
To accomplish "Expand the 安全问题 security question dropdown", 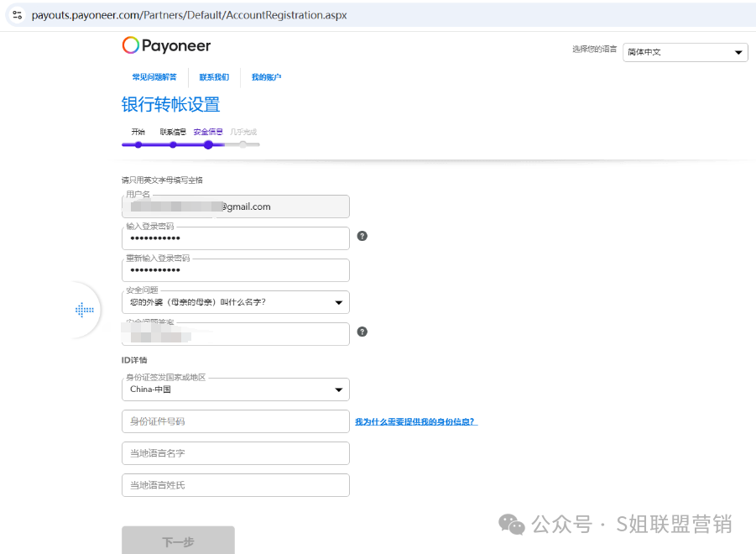I will 236,302.
